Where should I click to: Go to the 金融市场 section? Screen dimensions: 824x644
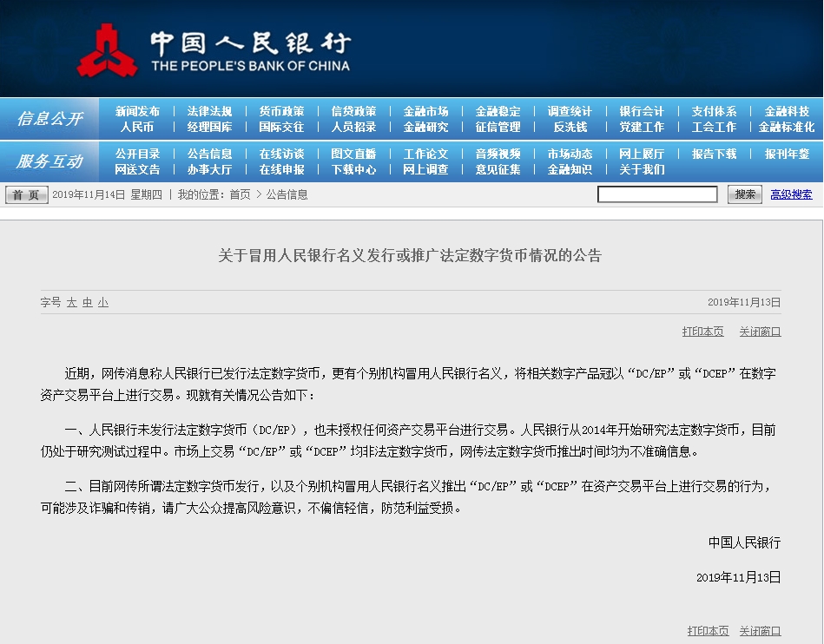[x=425, y=112]
